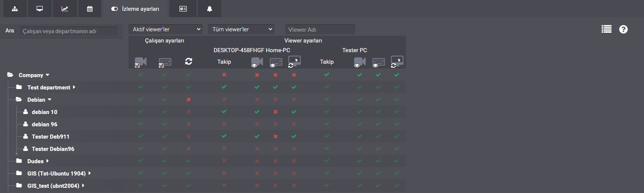Open the help question mark icon

click(x=623, y=29)
